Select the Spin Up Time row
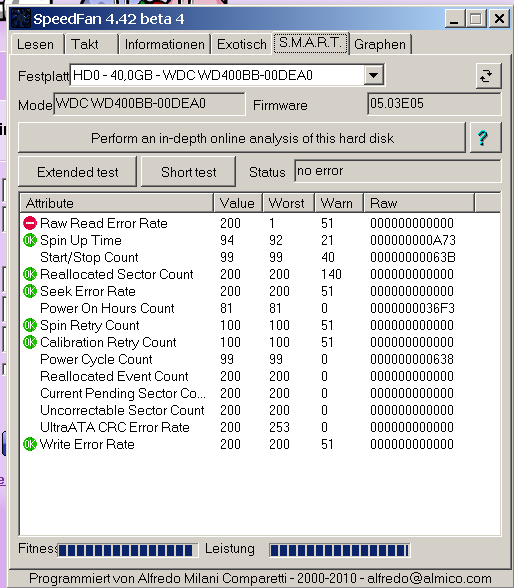 (260, 240)
